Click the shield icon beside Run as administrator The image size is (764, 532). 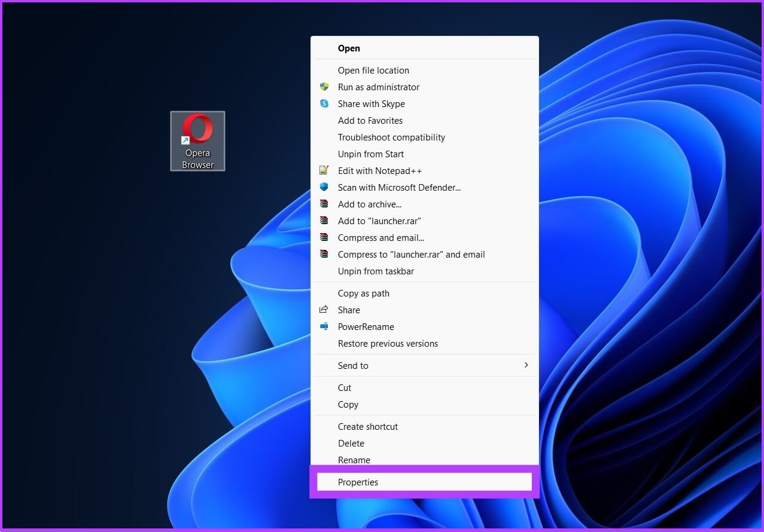coord(324,87)
